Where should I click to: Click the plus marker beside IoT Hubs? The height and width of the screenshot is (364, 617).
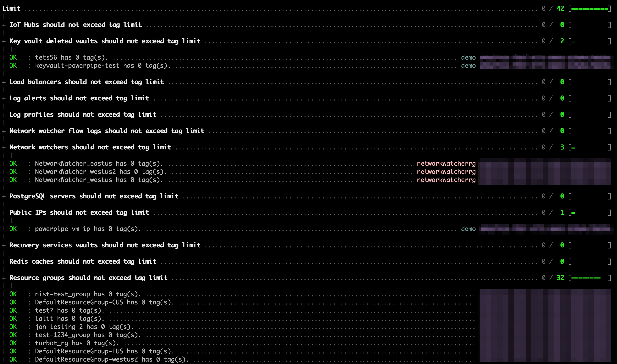(x=4, y=25)
